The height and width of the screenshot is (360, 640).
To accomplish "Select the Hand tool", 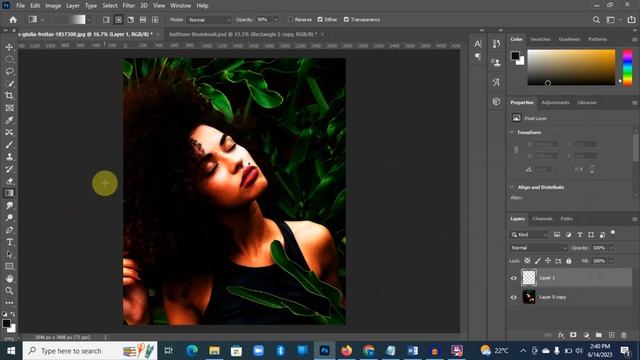I will pyautogui.click(x=9, y=279).
